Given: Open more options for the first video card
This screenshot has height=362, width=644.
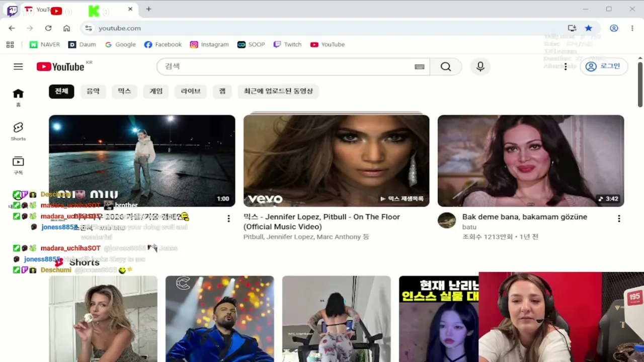Looking at the screenshot, I should pos(228,219).
